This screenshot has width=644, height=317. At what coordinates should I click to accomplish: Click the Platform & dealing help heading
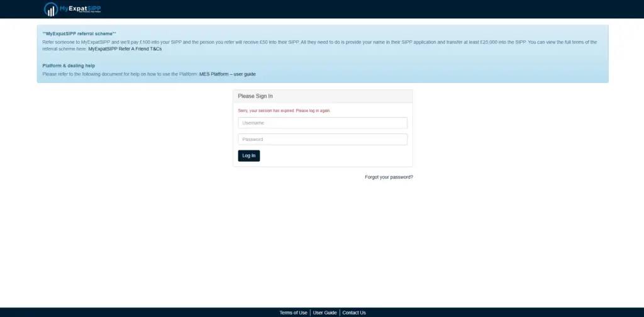[x=69, y=65]
